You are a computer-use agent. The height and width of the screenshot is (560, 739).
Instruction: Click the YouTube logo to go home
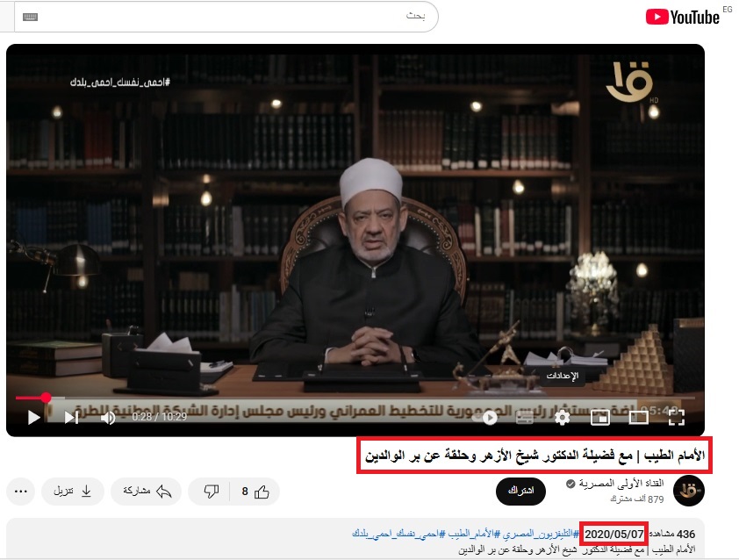[683, 17]
